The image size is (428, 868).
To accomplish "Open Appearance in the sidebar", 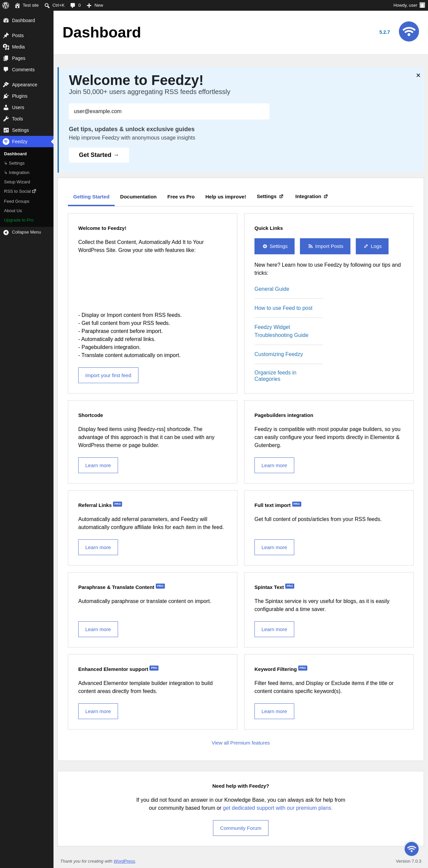I will [x=27, y=85].
